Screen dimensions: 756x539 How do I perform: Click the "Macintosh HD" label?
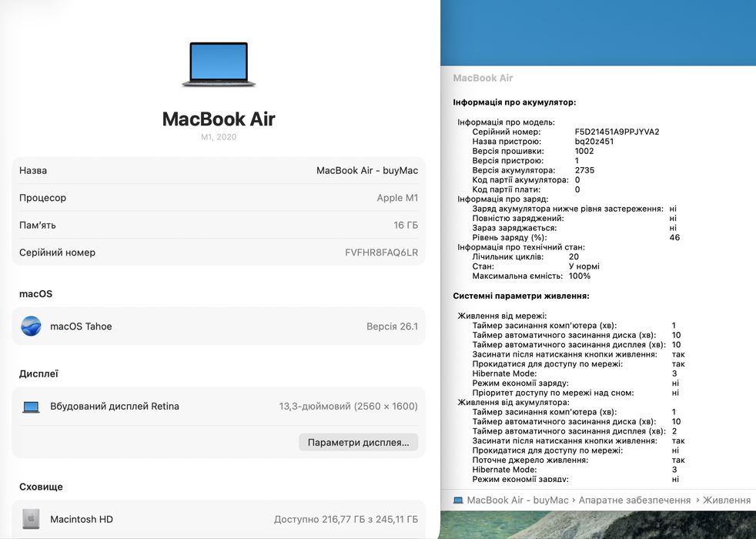(x=82, y=519)
